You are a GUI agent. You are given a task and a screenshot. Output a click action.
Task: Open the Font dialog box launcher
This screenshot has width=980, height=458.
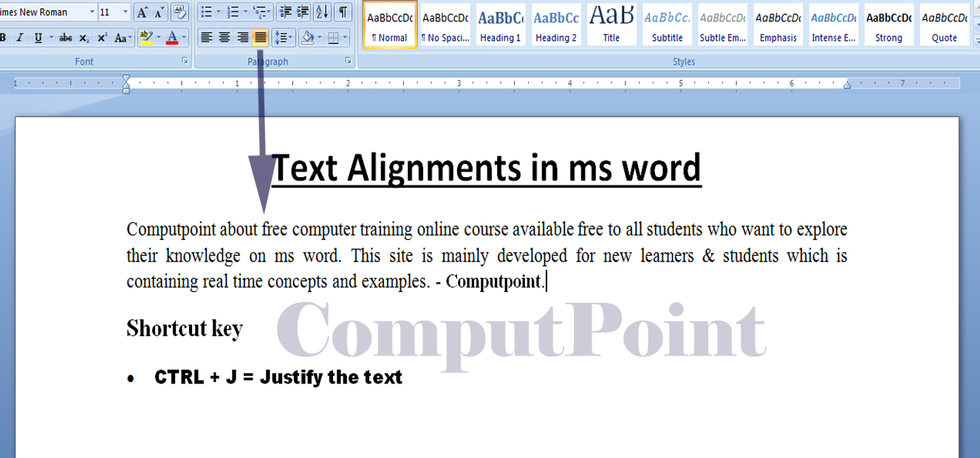(185, 60)
